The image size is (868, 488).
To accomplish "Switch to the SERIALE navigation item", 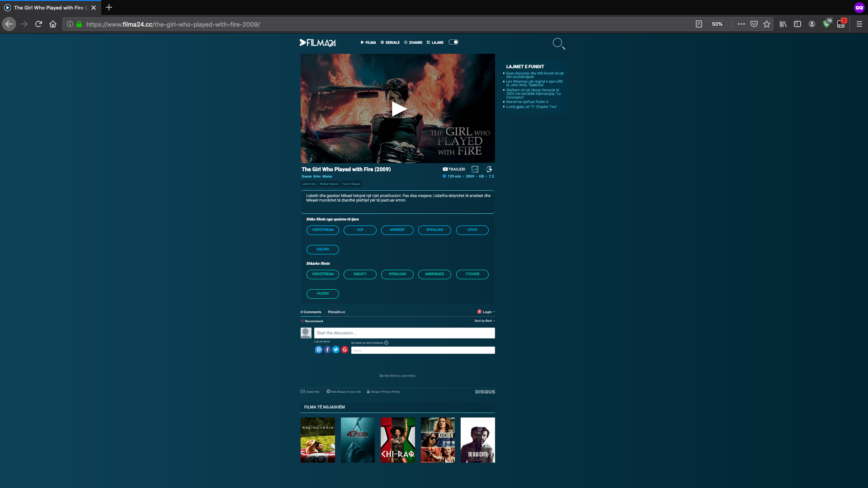I will (390, 42).
